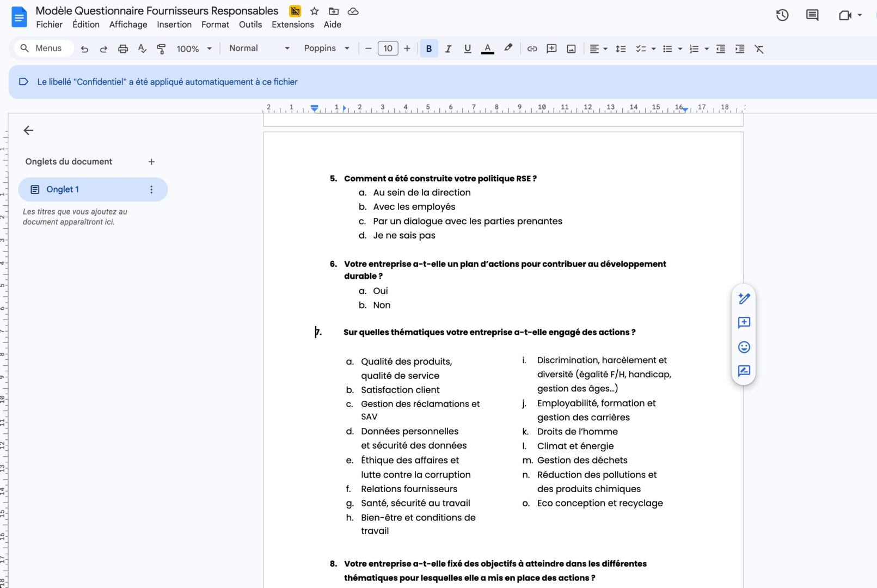The width and height of the screenshot is (877, 588).
Task: Open zoom level 100% dropdown
Action: click(x=194, y=48)
